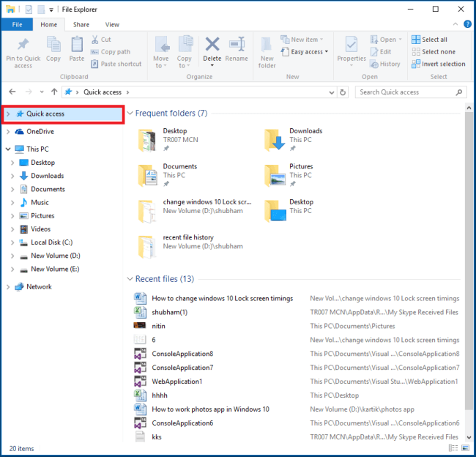Click the Copy ribbon icon
The image size is (476, 457).
point(53,45)
